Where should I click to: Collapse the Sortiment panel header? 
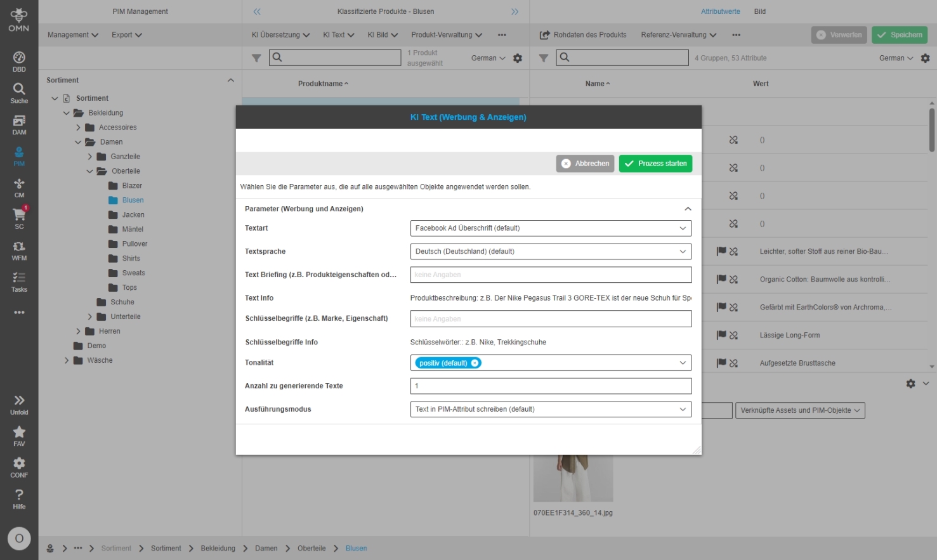(230, 81)
